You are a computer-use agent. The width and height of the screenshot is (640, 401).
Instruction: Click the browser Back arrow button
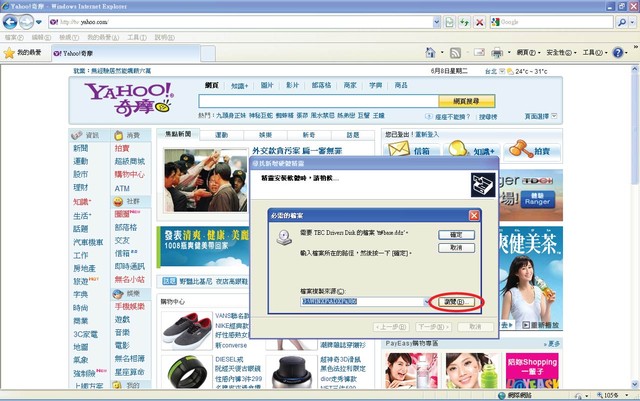coord(10,22)
